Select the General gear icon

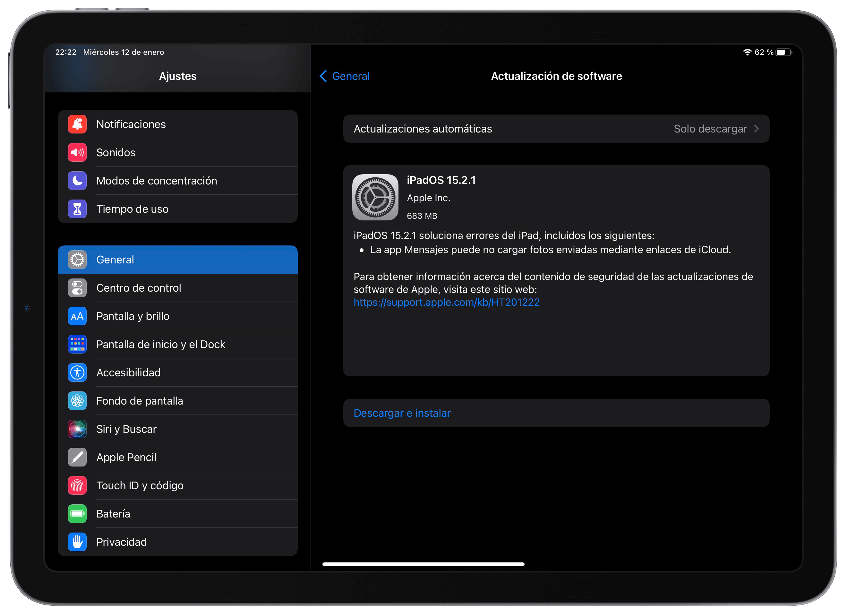[77, 259]
